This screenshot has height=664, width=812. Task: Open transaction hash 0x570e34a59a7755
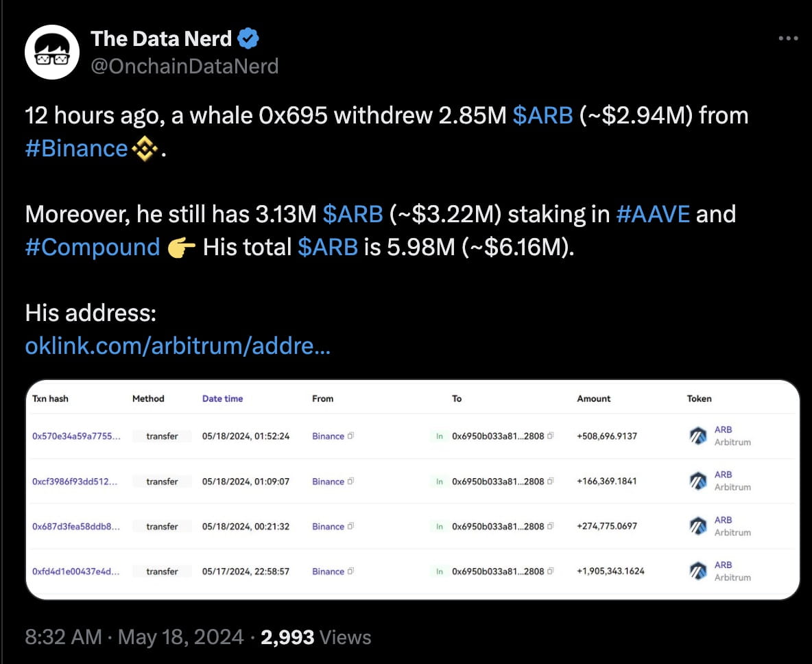click(x=77, y=436)
